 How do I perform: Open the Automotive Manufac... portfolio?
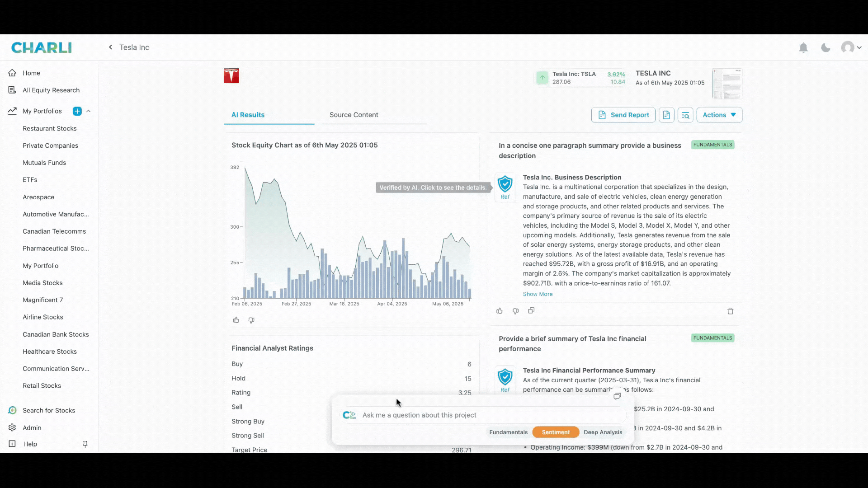56,214
